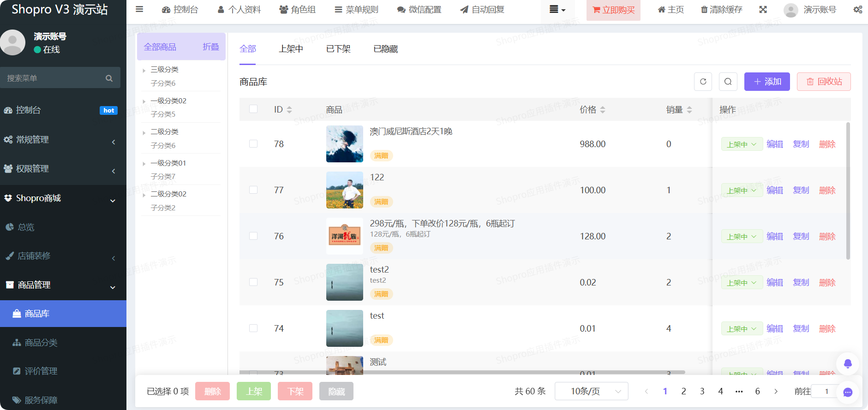Click the 添加 add product button
This screenshot has width=868, height=410.
pyautogui.click(x=767, y=82)
